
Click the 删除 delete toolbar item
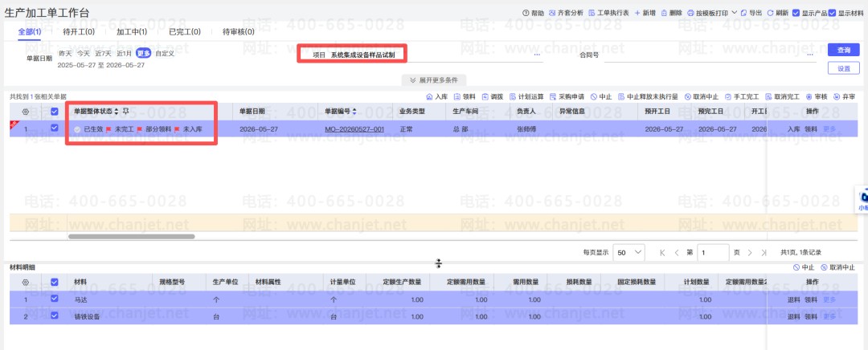click(x=671, y=13)
